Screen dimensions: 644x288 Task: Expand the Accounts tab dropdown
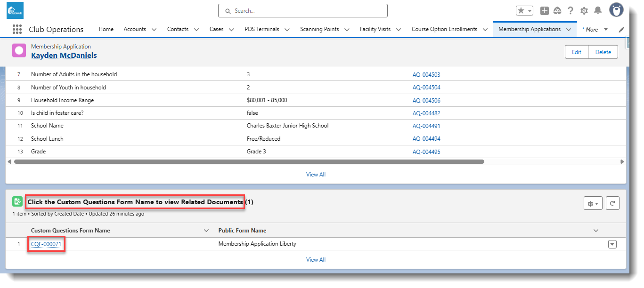click(x=155, y=29)
